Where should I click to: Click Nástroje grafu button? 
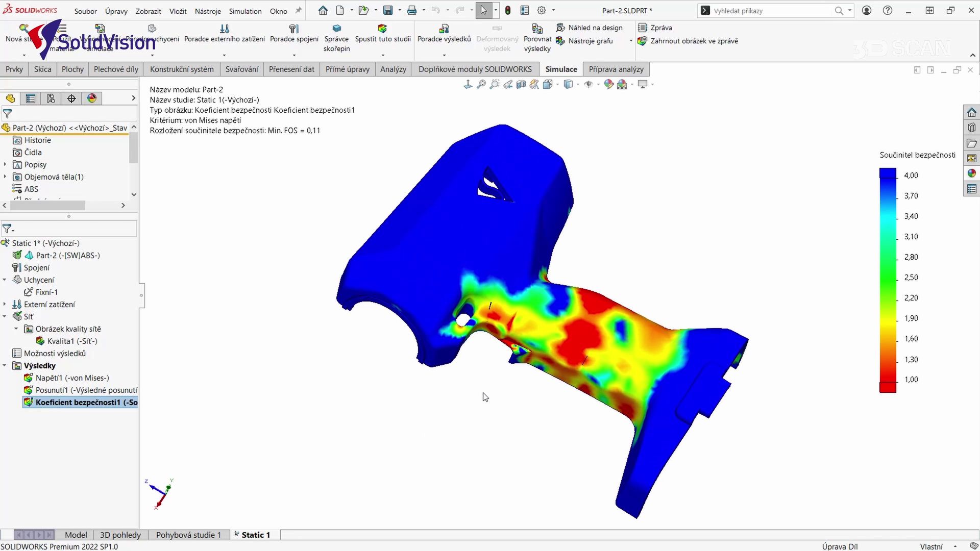pyautogui.click(x=590, y=41)
